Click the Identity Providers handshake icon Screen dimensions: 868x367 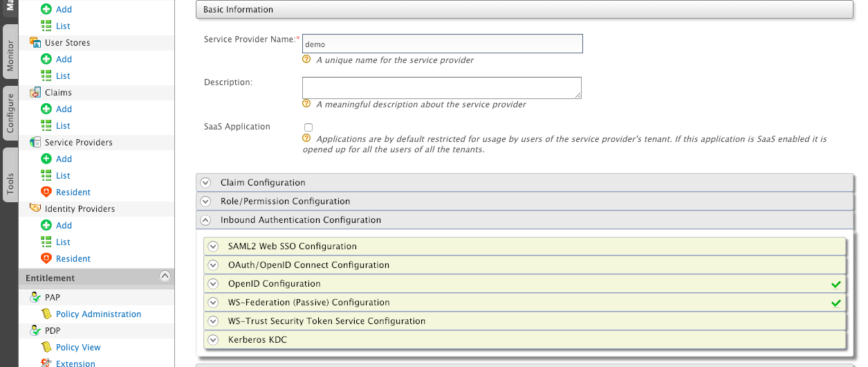pos(35,209)
